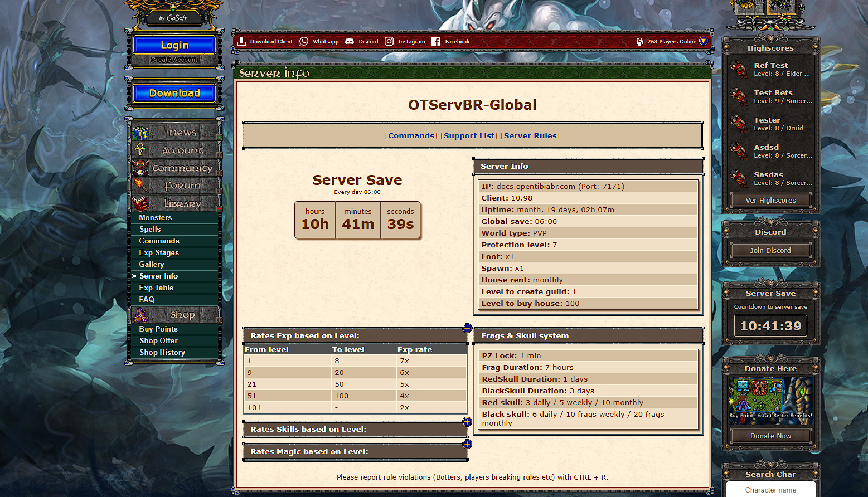Expand the Rates Skills based on Level panel
Screen dimensions: 868x497
coord(467,422)
